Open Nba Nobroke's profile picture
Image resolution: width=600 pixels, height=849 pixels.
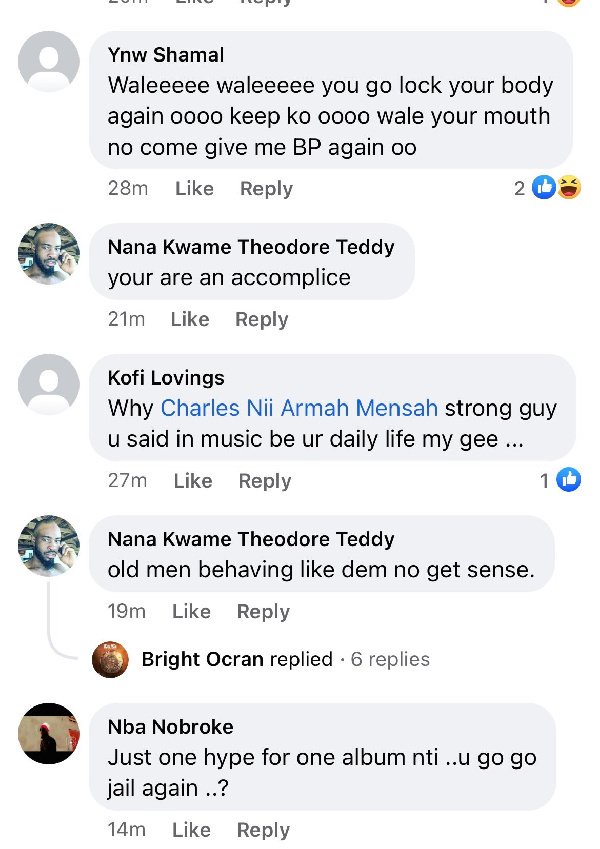pyautogui.click(x=48, y=733)
